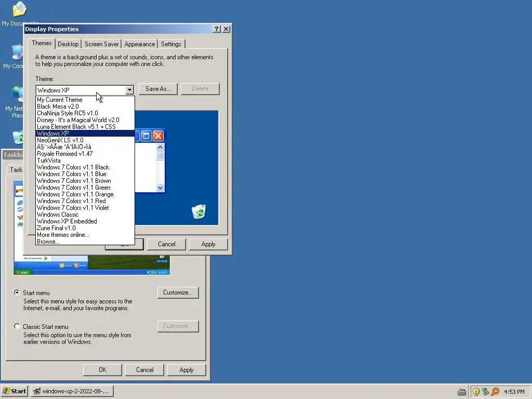Click the preview window scrollbar up arrow

pos(160,147)
